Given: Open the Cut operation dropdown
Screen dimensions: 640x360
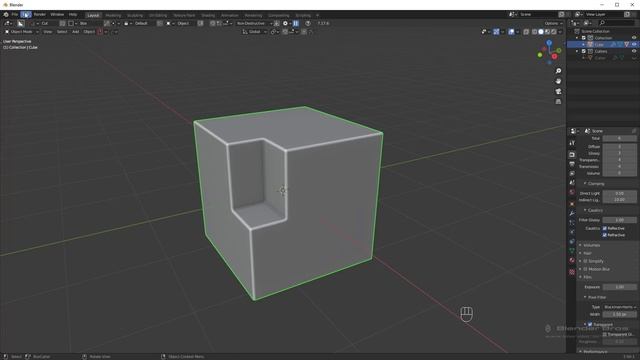Looking at the screenshot, I should [x=44, y=23].
